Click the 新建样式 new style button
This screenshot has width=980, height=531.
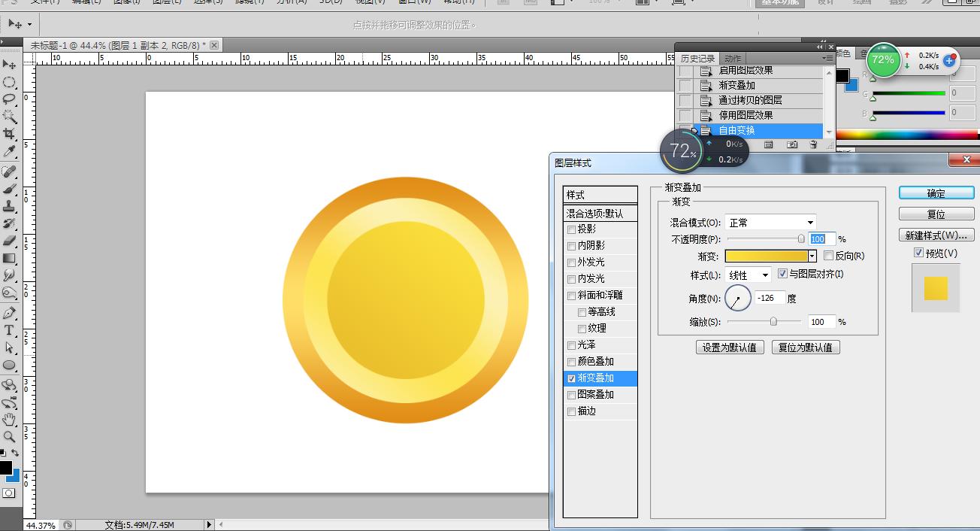(935, 234)
